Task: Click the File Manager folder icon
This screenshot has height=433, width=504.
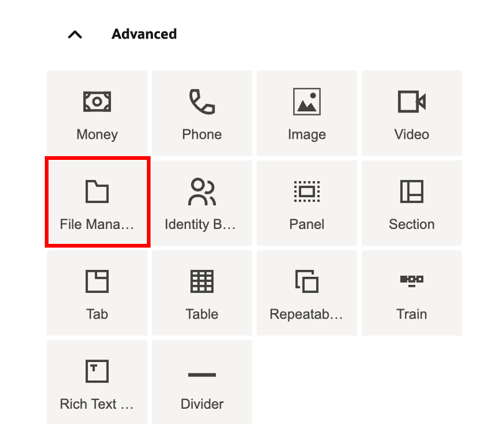Action: click(97, 192)
